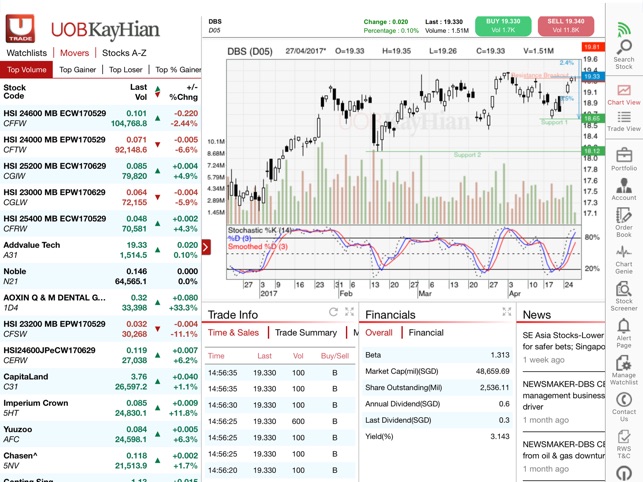Click the Yield(%) financial row
The height and width of the screenshot is (482, 643).
[x=437, y=436]
